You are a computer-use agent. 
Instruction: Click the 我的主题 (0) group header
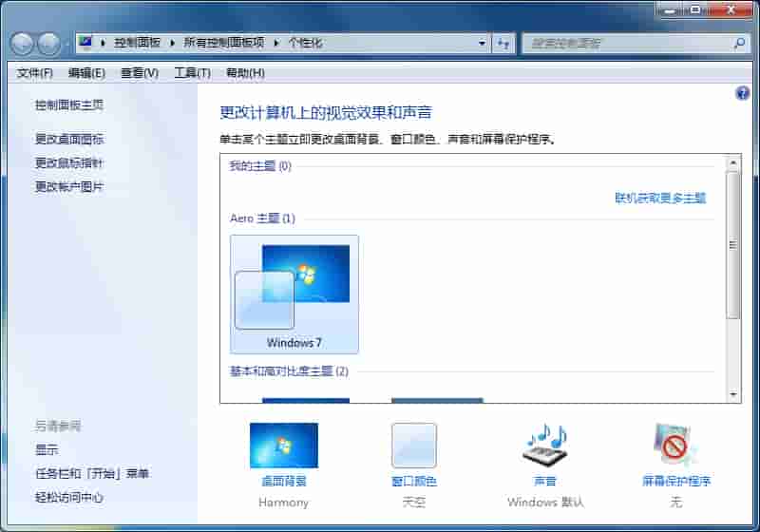point(260,166)
